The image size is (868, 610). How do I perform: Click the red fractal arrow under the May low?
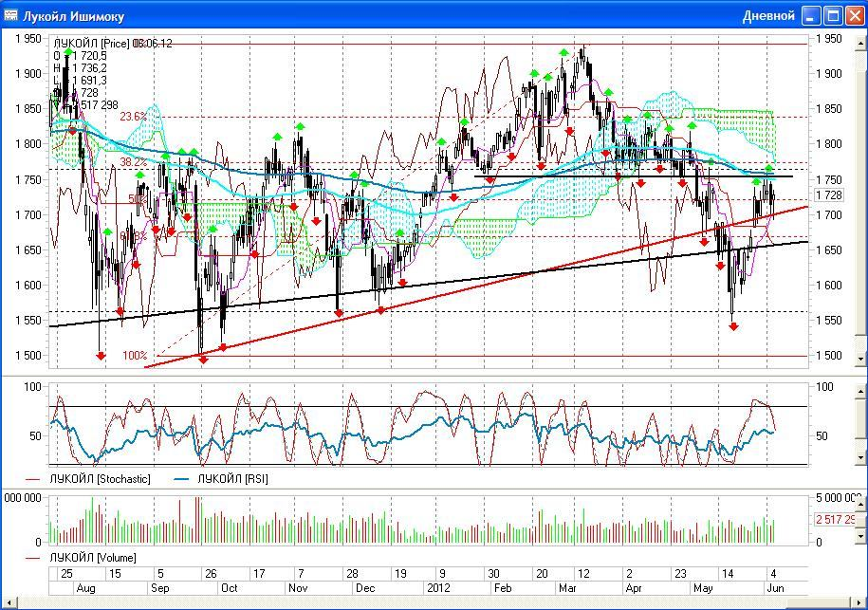pos(733,327)
